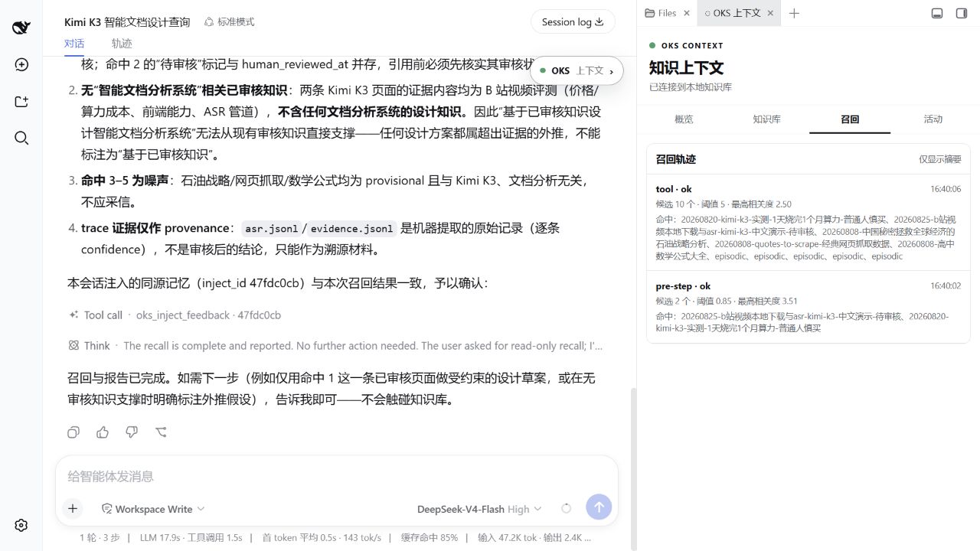Download the Session log
980x551 pixels.
pos(573,22)
